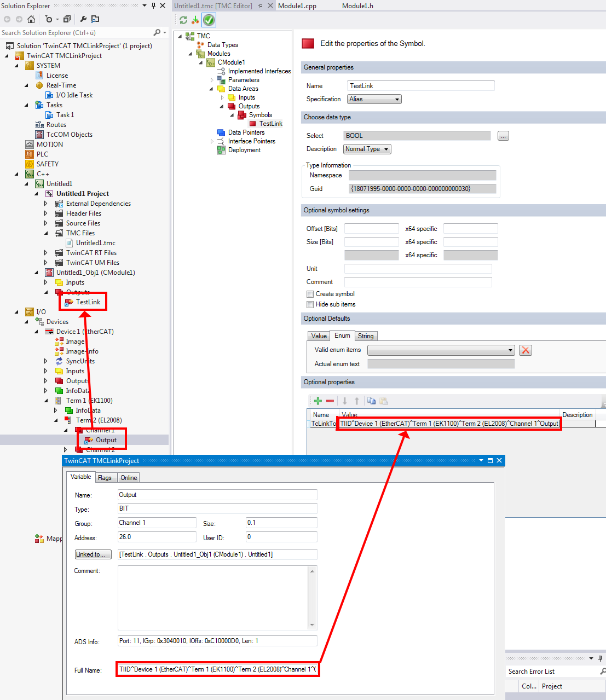Click the Preview Selected Items icon
Viewport: 606px width, 700px height.
pos(95,19)
